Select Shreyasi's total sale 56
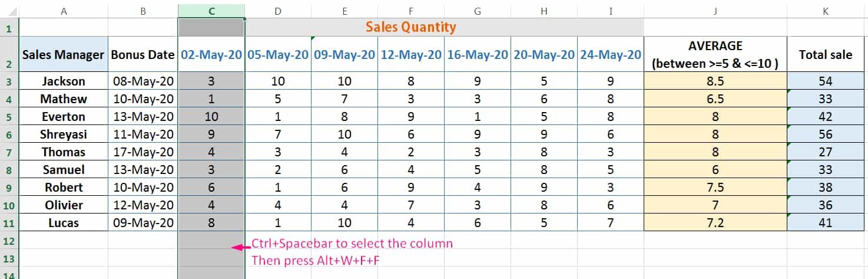The height and width of the screenshot is (279, 868). 826,134
